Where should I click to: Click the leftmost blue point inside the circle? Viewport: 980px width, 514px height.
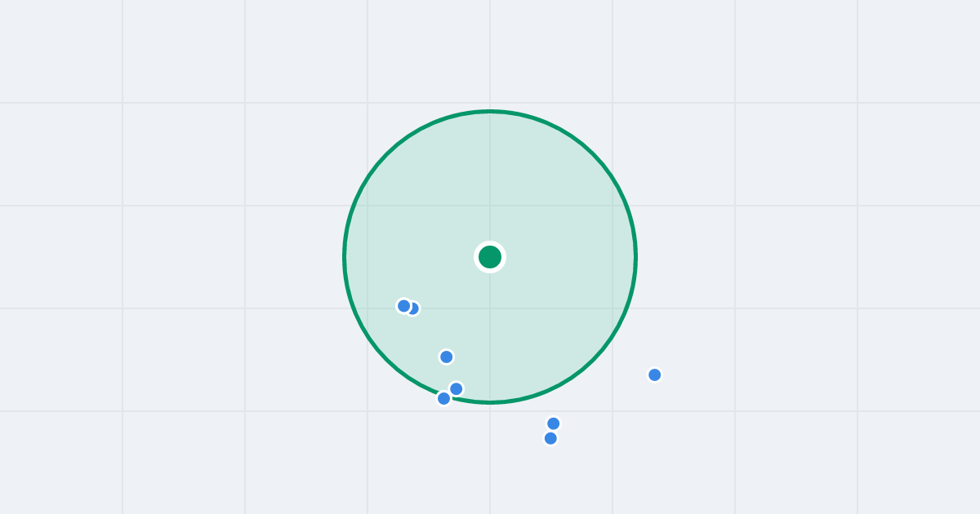point(403,306)
